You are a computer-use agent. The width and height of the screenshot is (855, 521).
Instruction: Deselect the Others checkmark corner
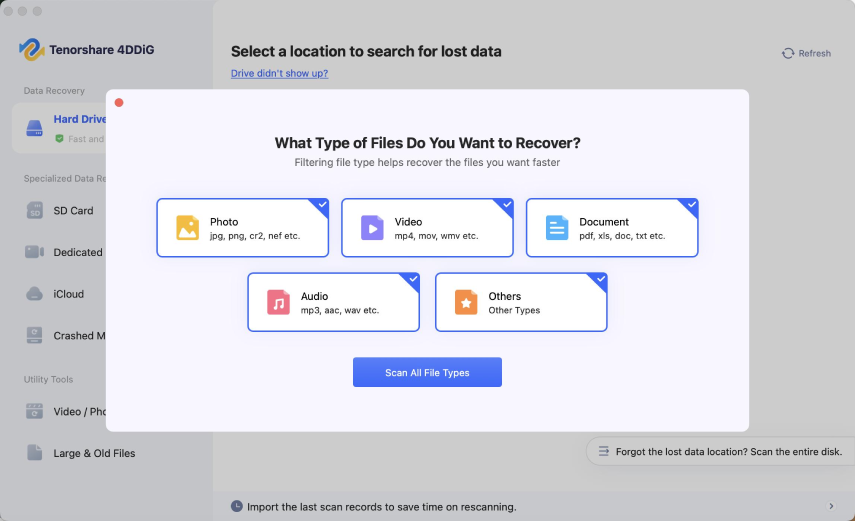(x=601, y=279)
